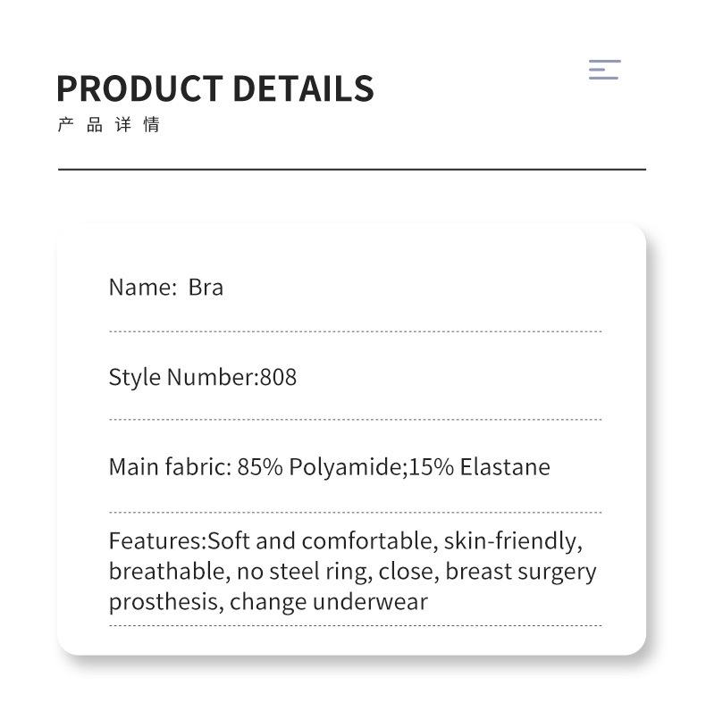Viewport: 706px width, 728px height.
Task: Select the style number value 808
Action: click(278, 377)
